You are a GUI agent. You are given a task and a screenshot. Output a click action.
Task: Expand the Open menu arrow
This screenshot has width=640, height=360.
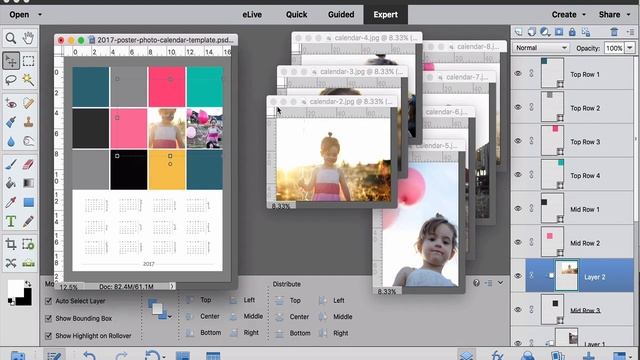pos(40,15)
